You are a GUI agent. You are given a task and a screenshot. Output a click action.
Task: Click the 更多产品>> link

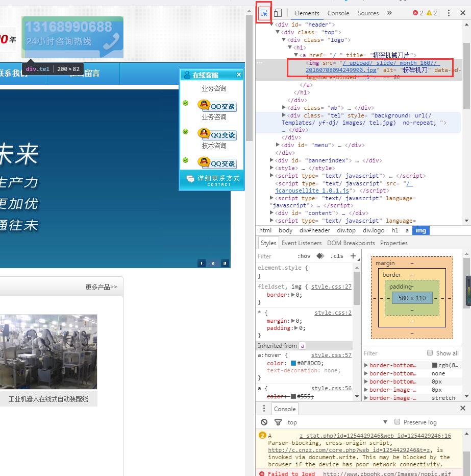[x=101, y=287]
